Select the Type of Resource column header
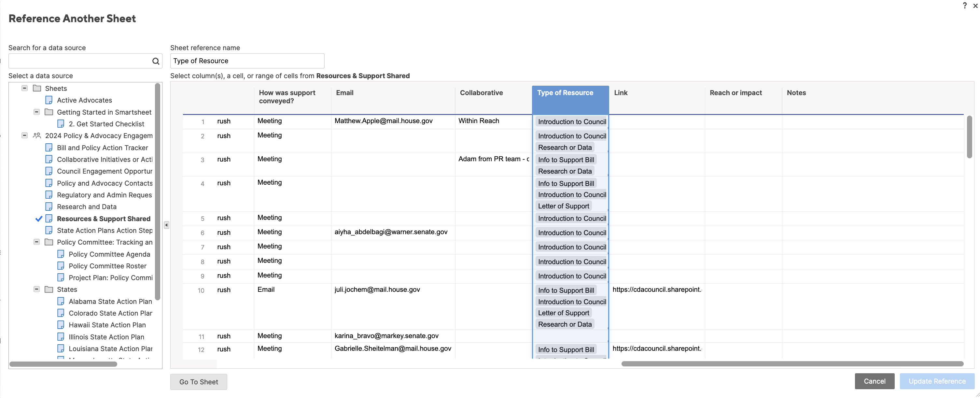Image resolution: width=980 pixels, height=398 pixels. (x=569, y=92)
